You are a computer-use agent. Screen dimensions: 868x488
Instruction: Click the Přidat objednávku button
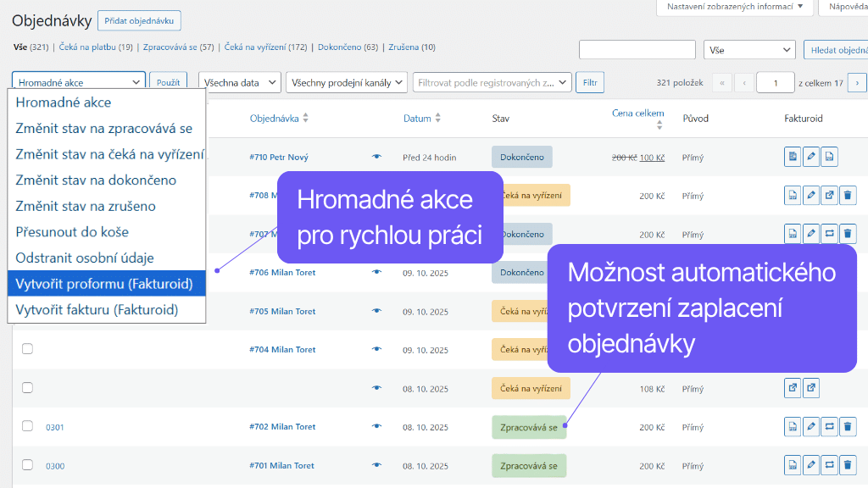click(x=139, y=20)
